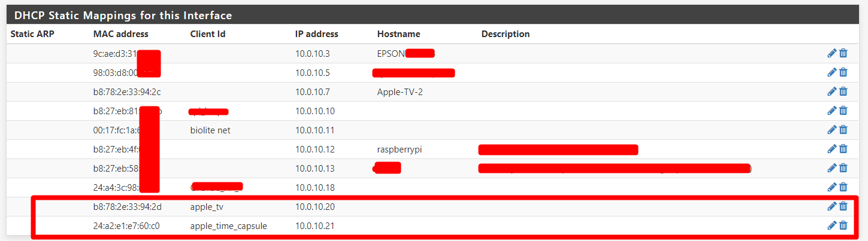Viewport: 868px width, 241px height.
Task: Edit the Apple-TV-2 static mapping
Action: tap(831, 91)
